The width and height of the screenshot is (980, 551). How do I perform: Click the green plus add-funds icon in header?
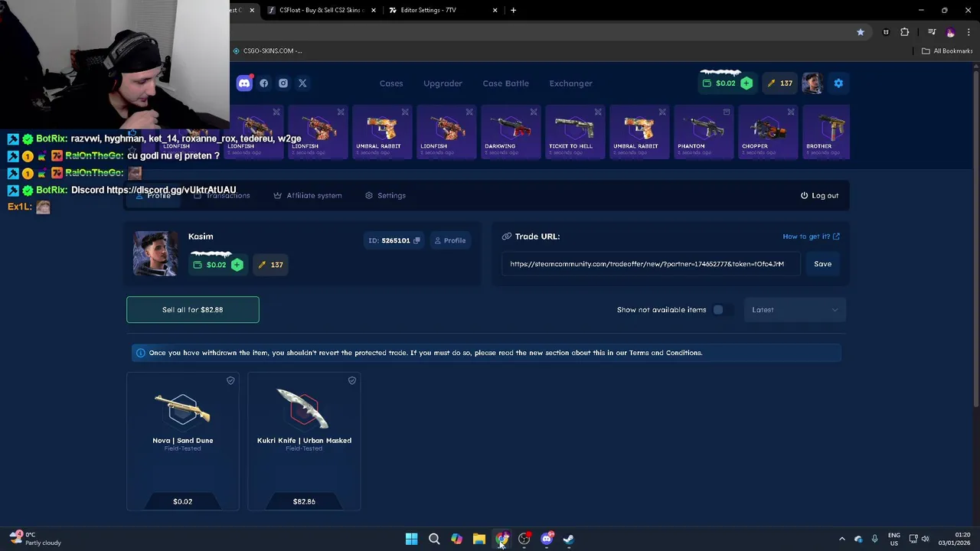[x=746, y=83]
